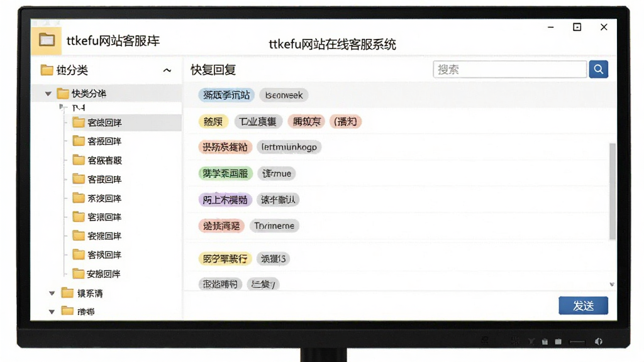
Task: Select the 快类分类 folder row
Action: point(106,94)
